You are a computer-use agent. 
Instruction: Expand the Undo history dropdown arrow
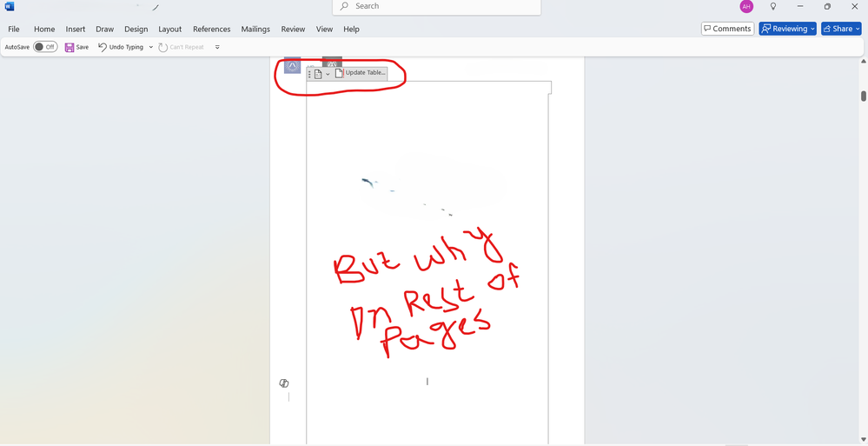click(x=151, y=47)
